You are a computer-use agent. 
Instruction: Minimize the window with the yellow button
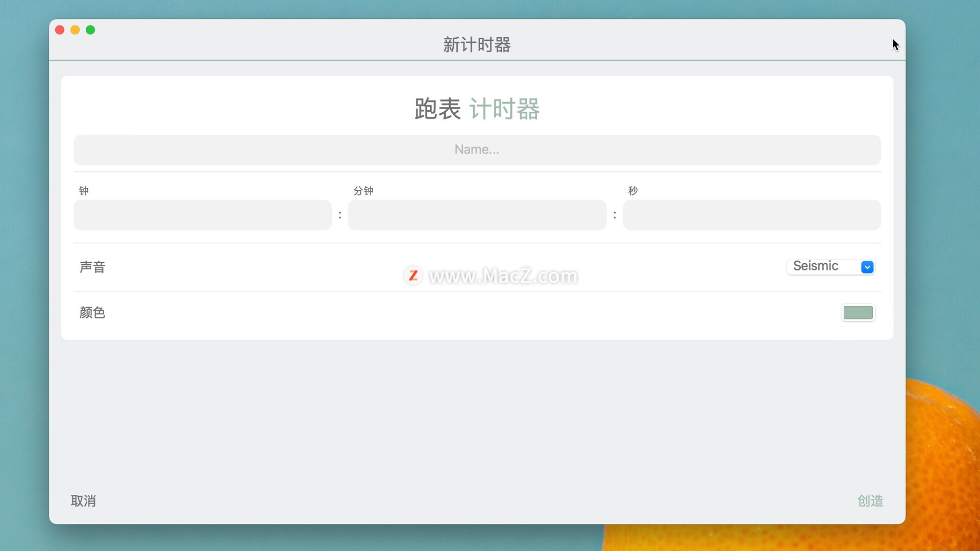pyautogui.click(x=75, y=30)
